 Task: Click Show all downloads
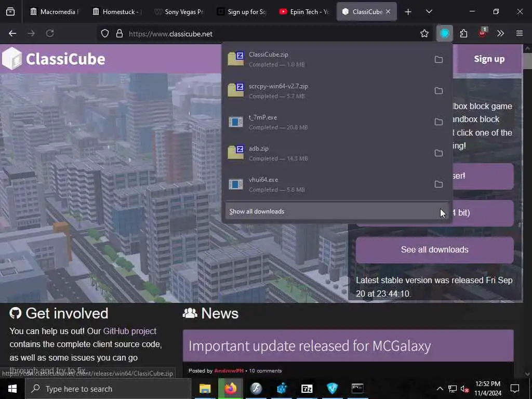(x=337, y=211)
